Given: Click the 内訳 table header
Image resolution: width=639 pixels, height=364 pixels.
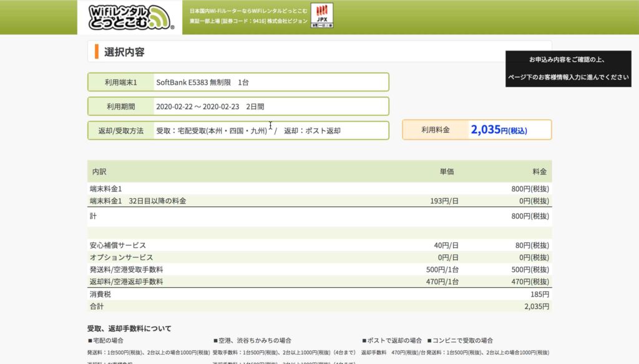Looking at the screenshot, I should click(100, 171).
